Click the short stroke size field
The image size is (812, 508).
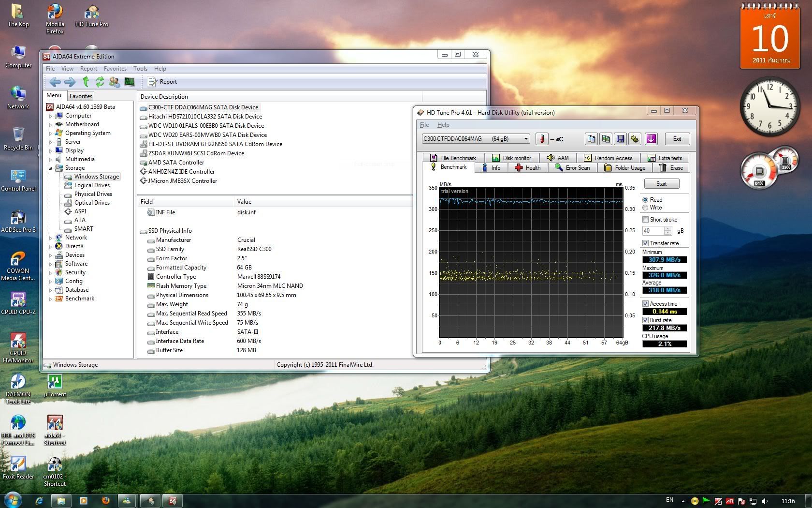(x=653, y=231)
